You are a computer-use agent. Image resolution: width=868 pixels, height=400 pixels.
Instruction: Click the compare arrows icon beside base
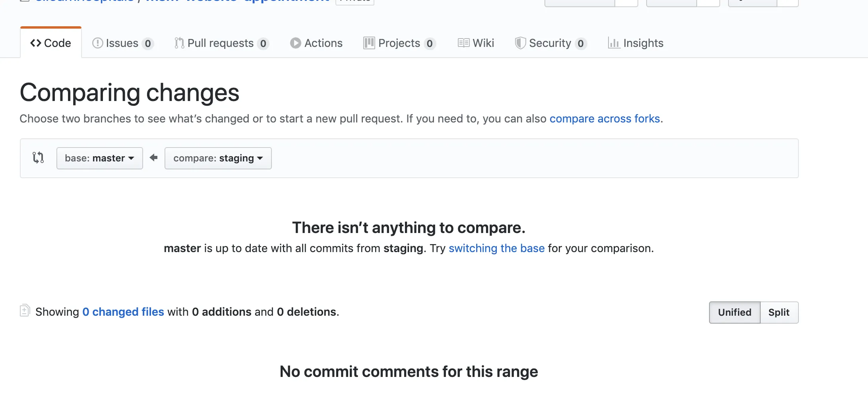(38, 158)
